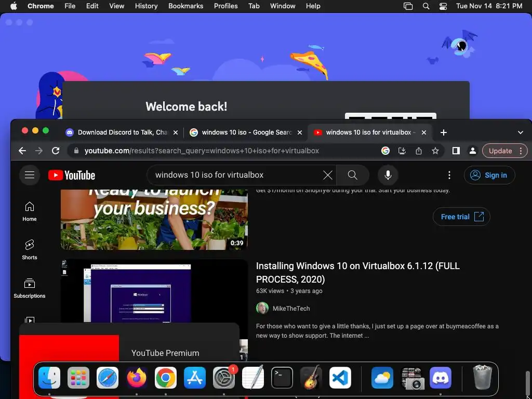Open GarageBand from the Dock
Screen dimensions: 532x399
point(311,377)
